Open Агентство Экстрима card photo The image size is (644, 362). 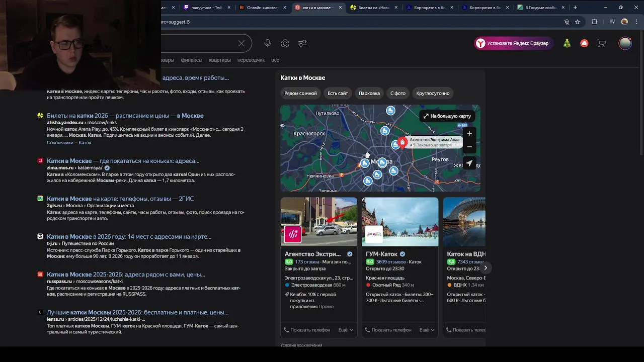(319, 222)
